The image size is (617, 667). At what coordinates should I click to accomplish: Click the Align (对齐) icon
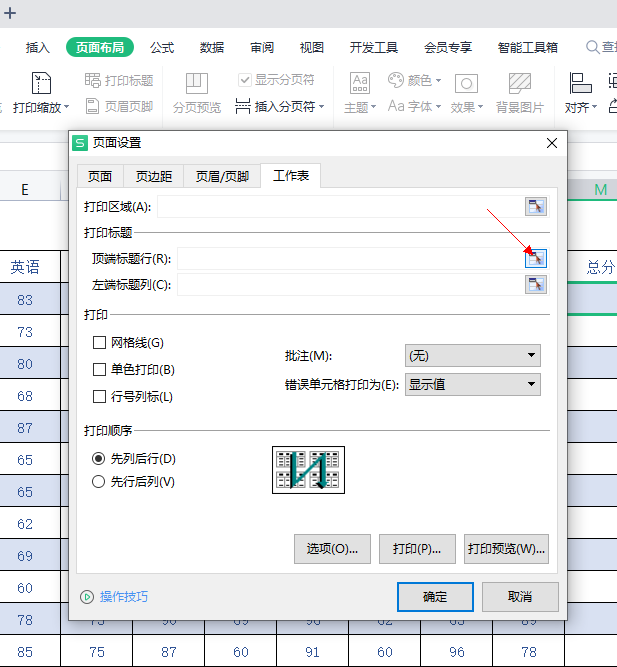(x=580, y=83)
